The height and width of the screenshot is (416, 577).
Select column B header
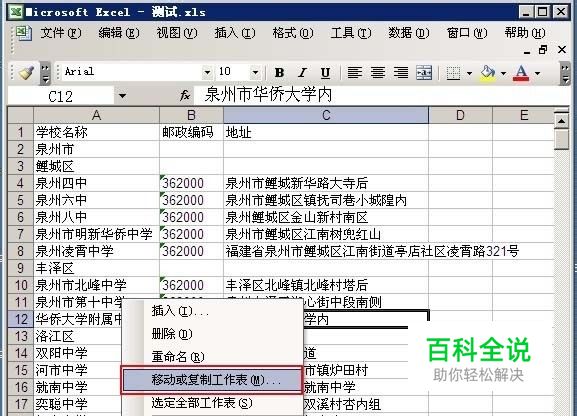[x=191, y=115]
